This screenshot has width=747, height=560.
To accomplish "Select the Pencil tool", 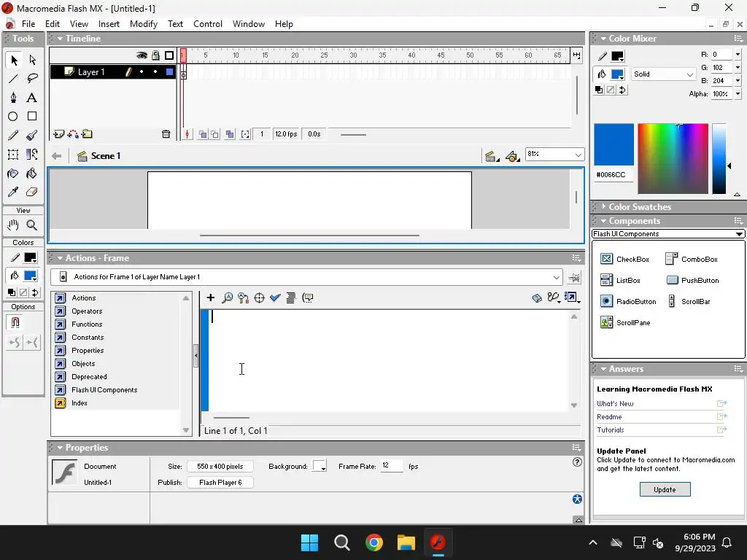I will coord(13,135).
